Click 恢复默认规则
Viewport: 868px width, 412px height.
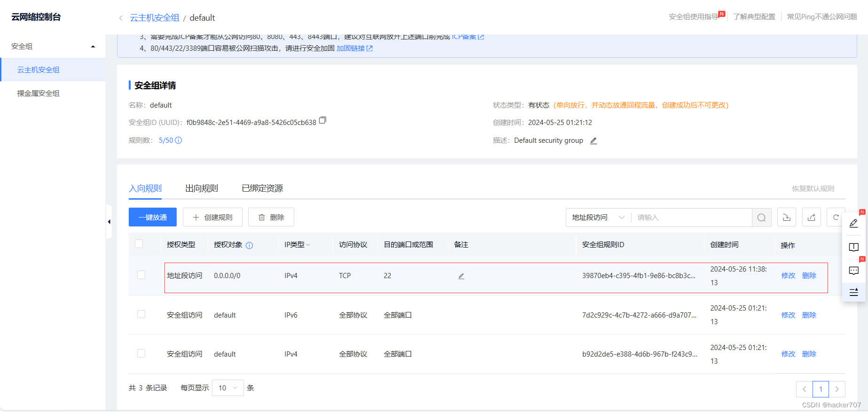tap(813, 188)
